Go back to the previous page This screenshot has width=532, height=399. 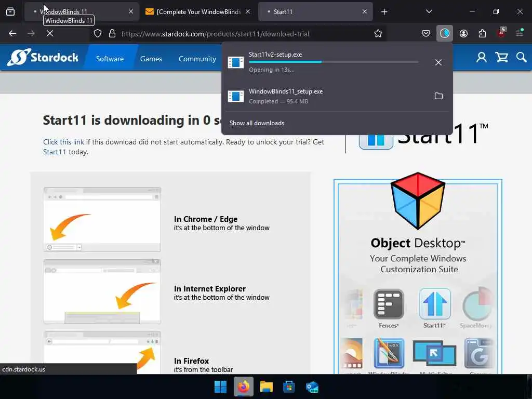(12, 34)
